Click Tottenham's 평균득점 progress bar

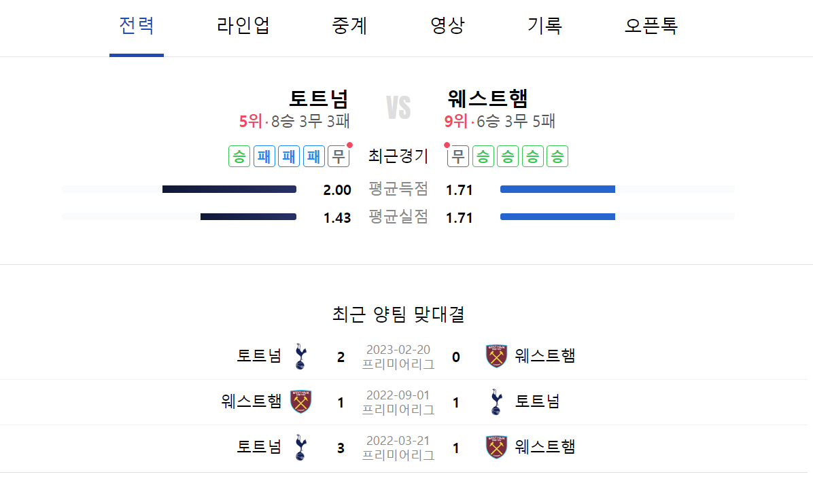(x=229, y=189)
